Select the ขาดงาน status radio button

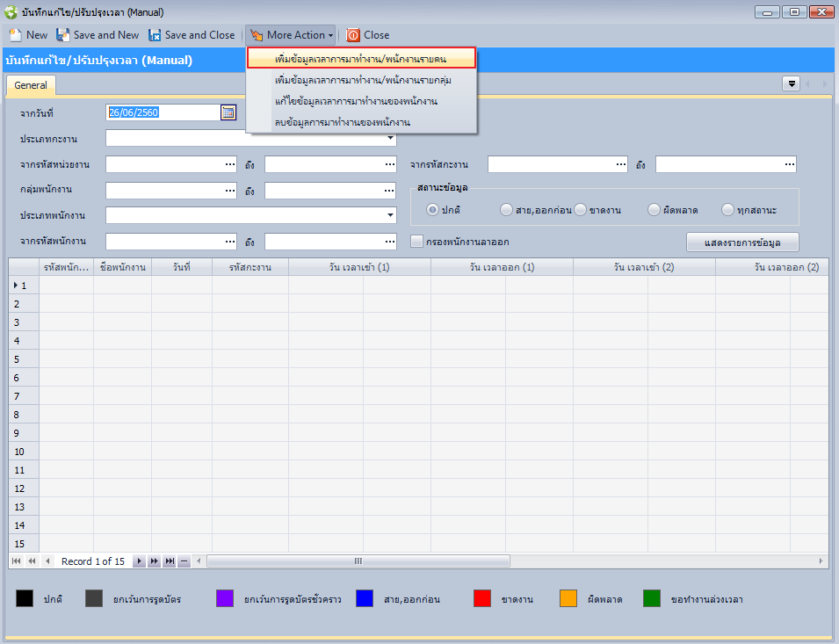[580, 210]
